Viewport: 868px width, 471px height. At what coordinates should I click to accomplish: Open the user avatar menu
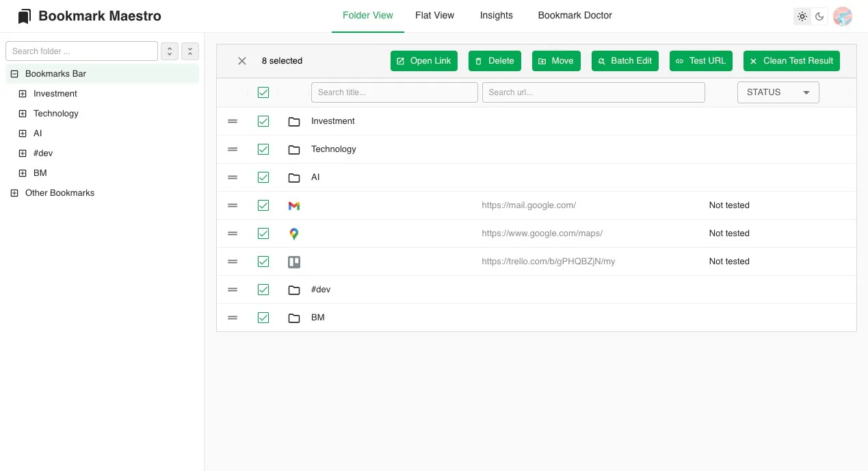point(842,16)
